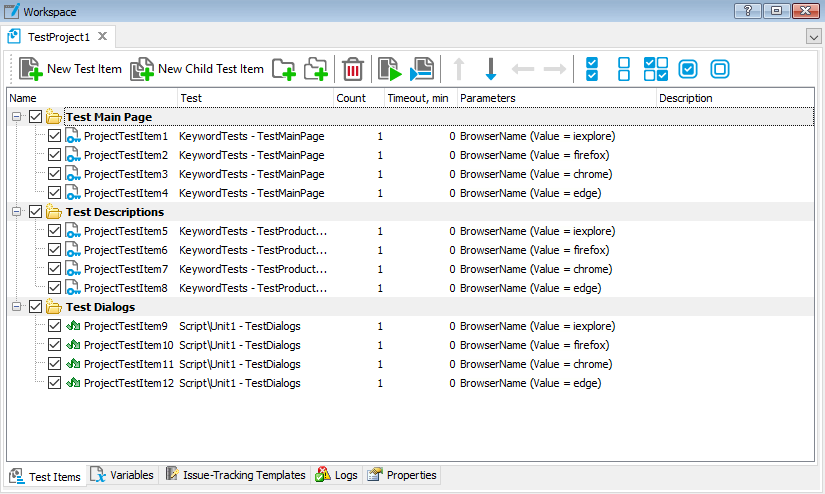Click the add child group folder icon

point(316,69)
